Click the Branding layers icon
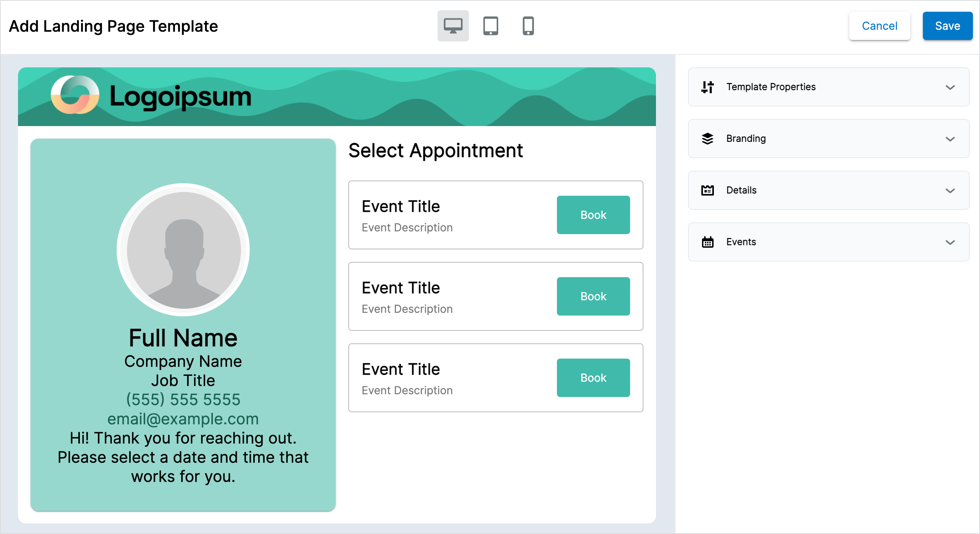 (707, 139)
